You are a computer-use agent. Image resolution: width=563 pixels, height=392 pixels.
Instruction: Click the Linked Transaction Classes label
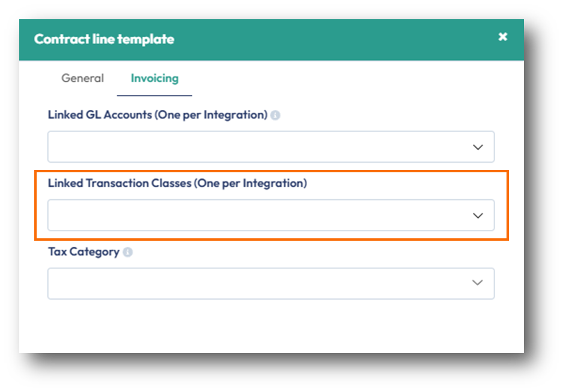(x=177, y=183)
